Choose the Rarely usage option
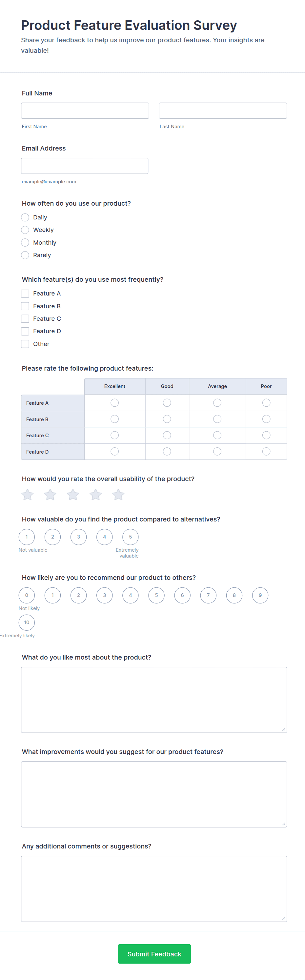The height and width of the screenshot is (980, 305). click(25, 255)
